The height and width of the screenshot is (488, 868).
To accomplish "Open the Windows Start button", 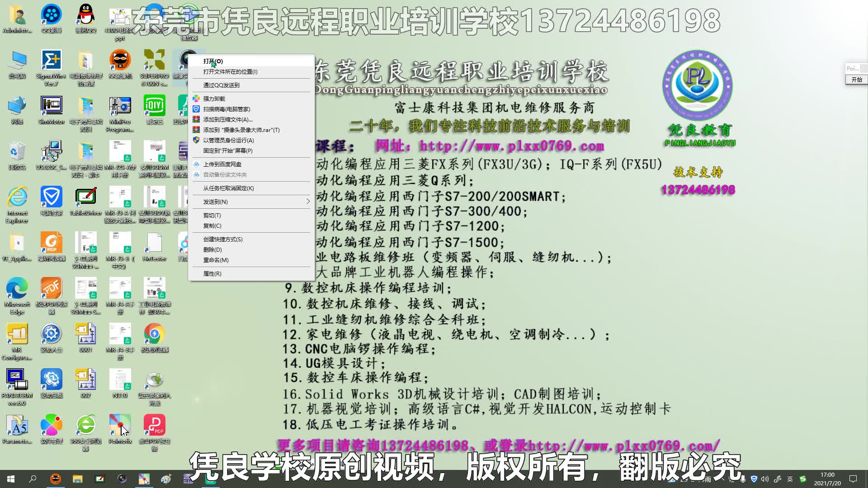I will (11, 479).
